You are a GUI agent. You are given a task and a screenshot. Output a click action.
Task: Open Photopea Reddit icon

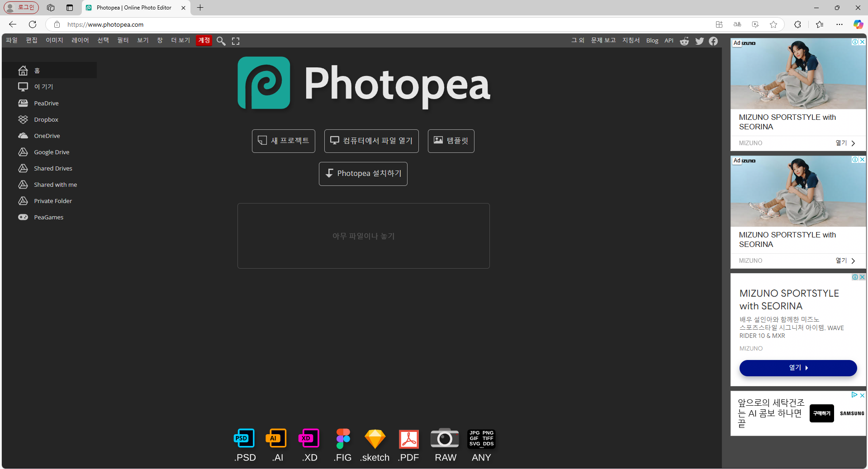(684, 41)
